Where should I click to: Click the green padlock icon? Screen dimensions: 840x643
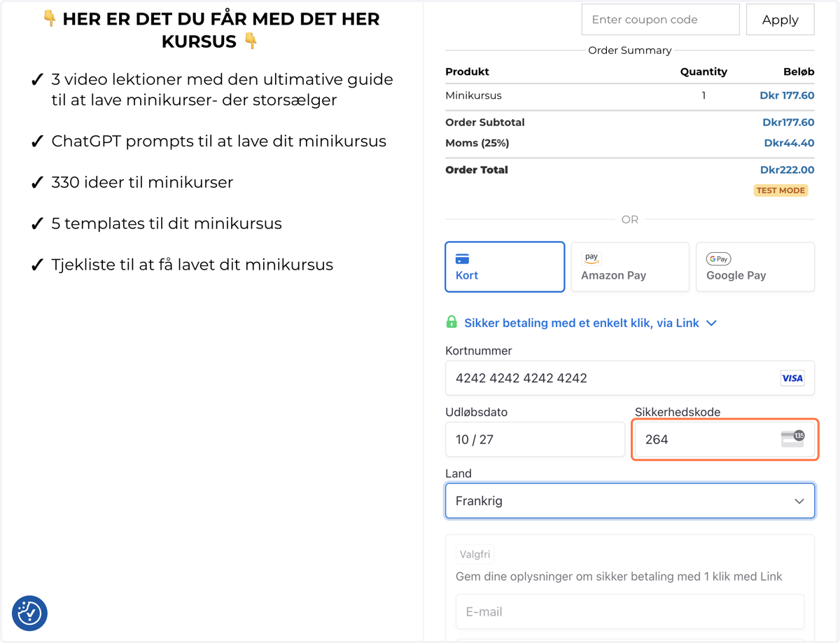point(451,322)
